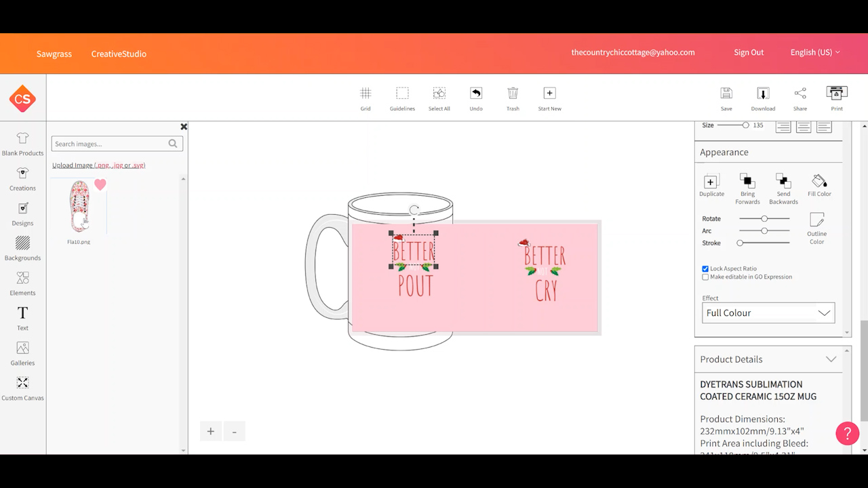
Task: Open Blank Products panel
Action: (22, 144)
